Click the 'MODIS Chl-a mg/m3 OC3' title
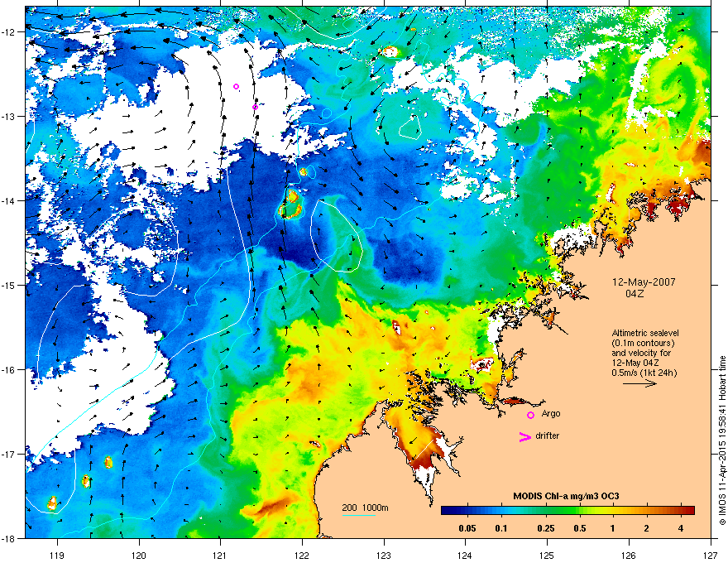 pyautogui.click(x=566, y=496)
